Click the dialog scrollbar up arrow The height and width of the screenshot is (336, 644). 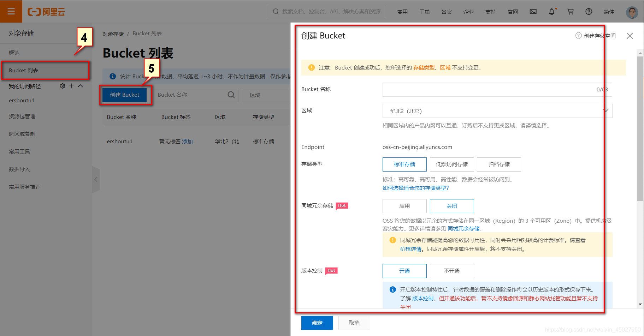tap(640, 53)
